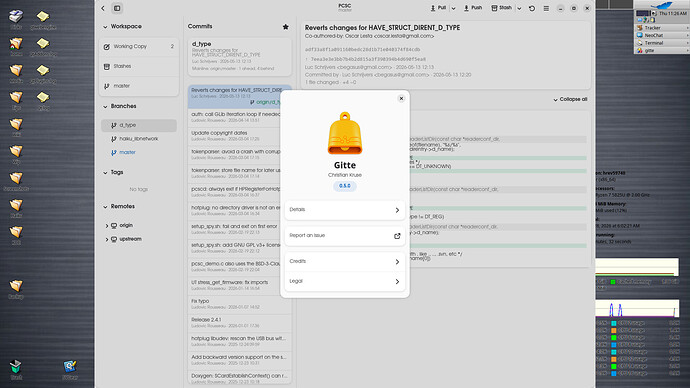
Task: Select commit 'auth: call GLib iteration loop'
Action: pyautogui.click(x=235, y=117)
